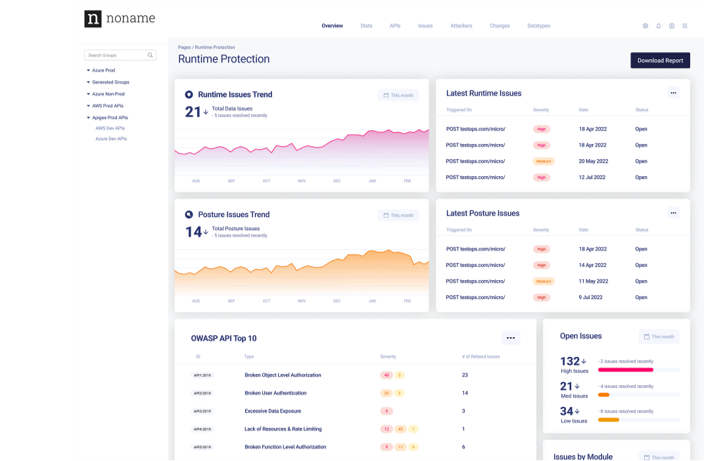Viewport: 704px width, 461px height.
Task: Switch to the Issues tab
Action: pos(425,26)
